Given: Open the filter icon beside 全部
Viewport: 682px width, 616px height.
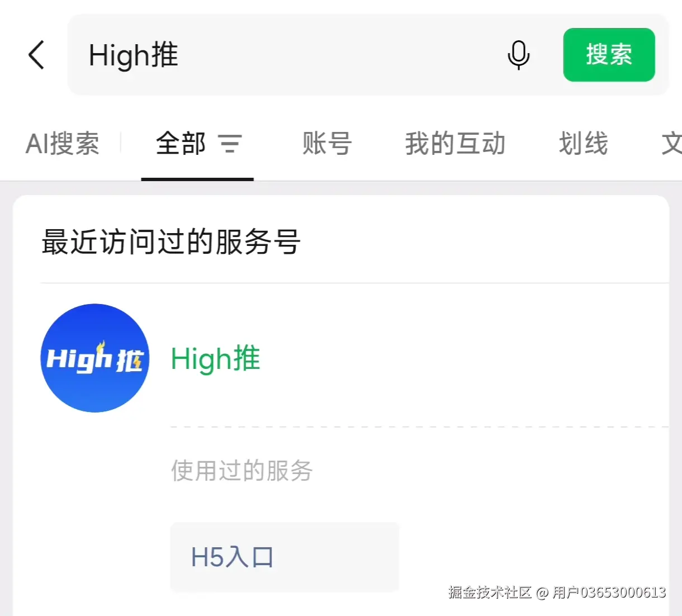Looking at the screenshot, I should [230, 144].
